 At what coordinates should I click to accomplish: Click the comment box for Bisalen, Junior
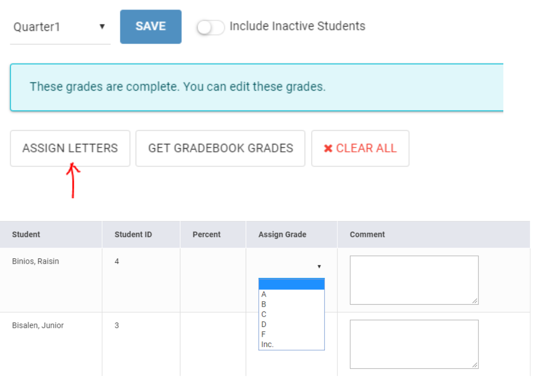click(414, 344)
